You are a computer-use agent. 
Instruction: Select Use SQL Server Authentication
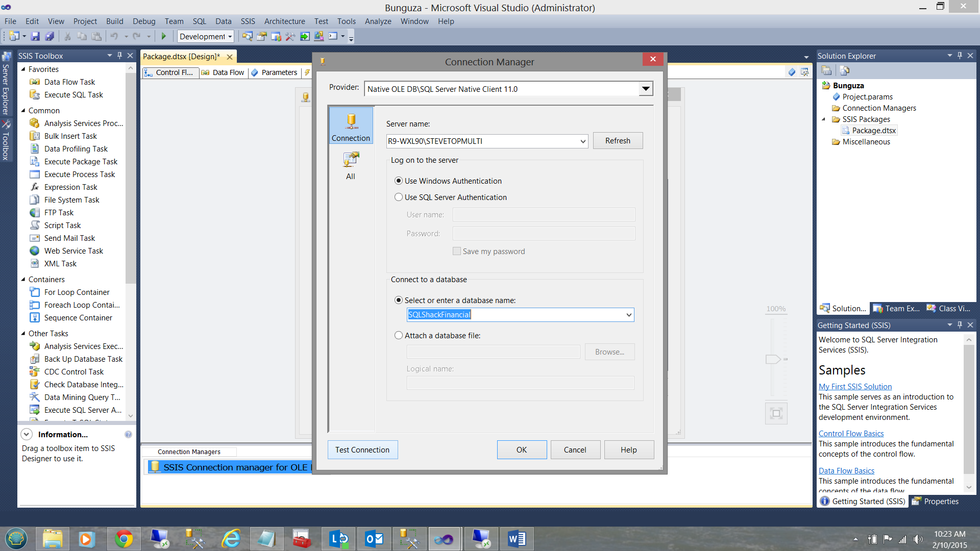[399, 197]
